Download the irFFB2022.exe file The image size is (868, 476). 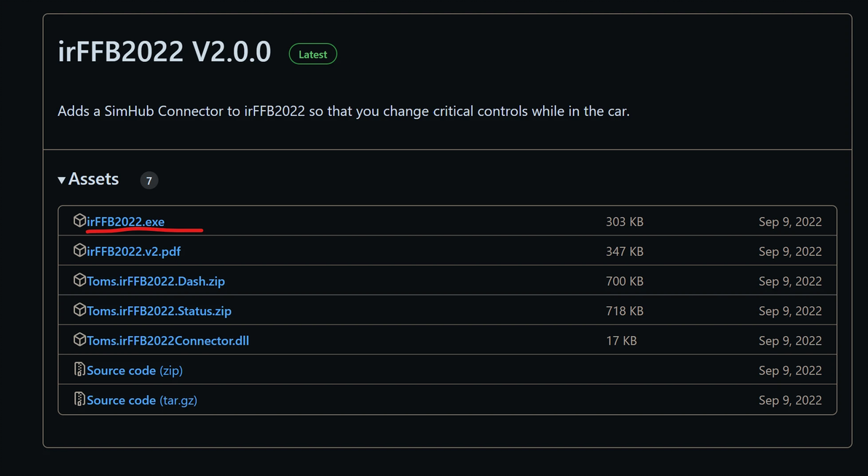coord(126,222)
